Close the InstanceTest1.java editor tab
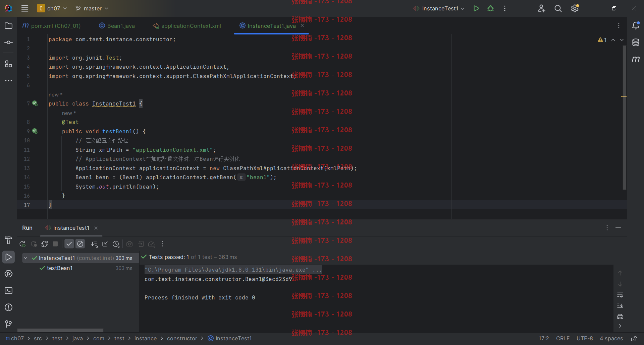The height and width of the screenshot is (345, 644). click(x=302, y=25)
